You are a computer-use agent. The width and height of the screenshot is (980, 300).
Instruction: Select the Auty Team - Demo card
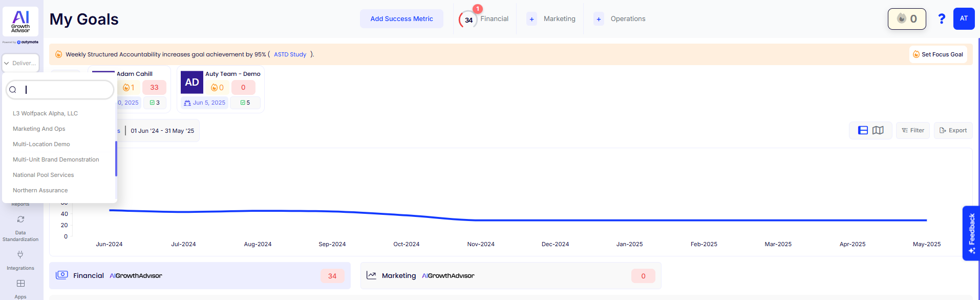(221, 89)
